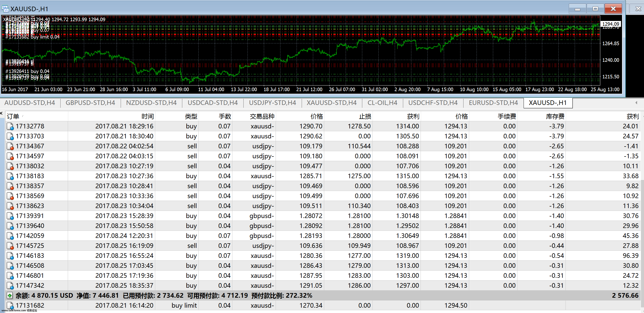Click the balance summary row icon
This screenshot has height=313, width=644.
pyautogui.click(x=10, y=296)
